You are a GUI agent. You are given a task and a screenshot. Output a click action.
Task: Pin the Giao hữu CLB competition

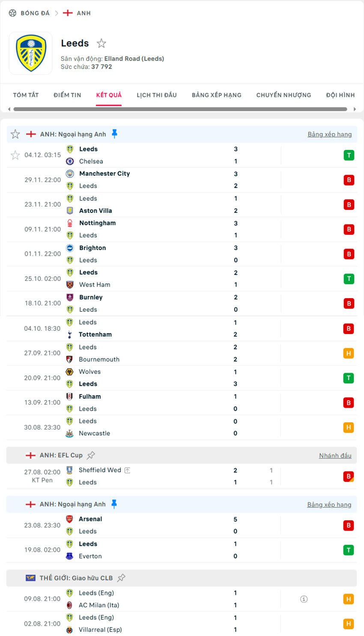pyautogui.click(x=122, y=578)
